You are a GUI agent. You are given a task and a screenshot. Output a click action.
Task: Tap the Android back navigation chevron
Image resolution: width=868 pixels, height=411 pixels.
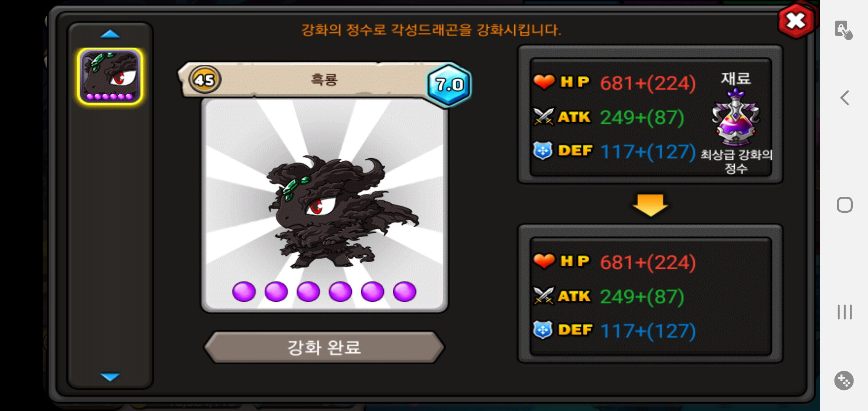tap(844, 98)
